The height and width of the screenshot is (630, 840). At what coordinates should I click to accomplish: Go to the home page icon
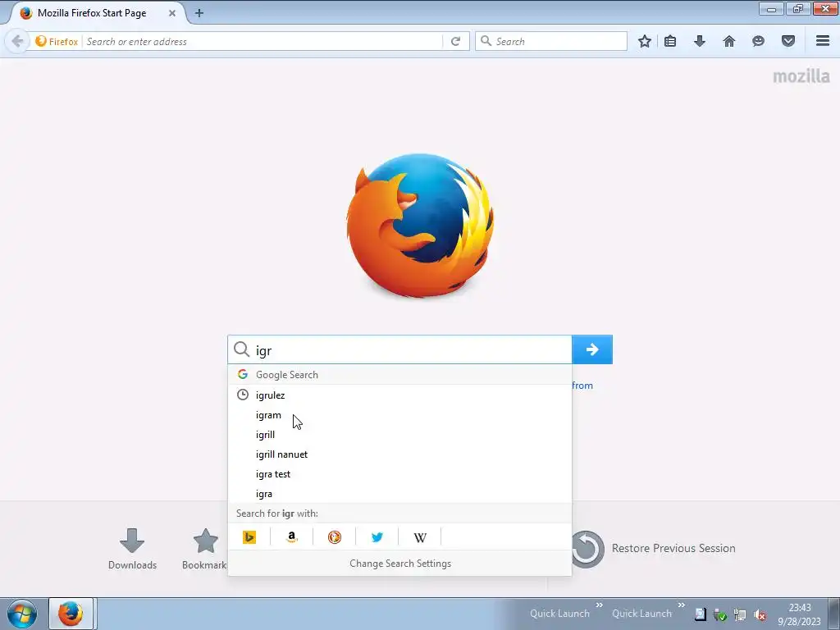[x=729, y=41]
